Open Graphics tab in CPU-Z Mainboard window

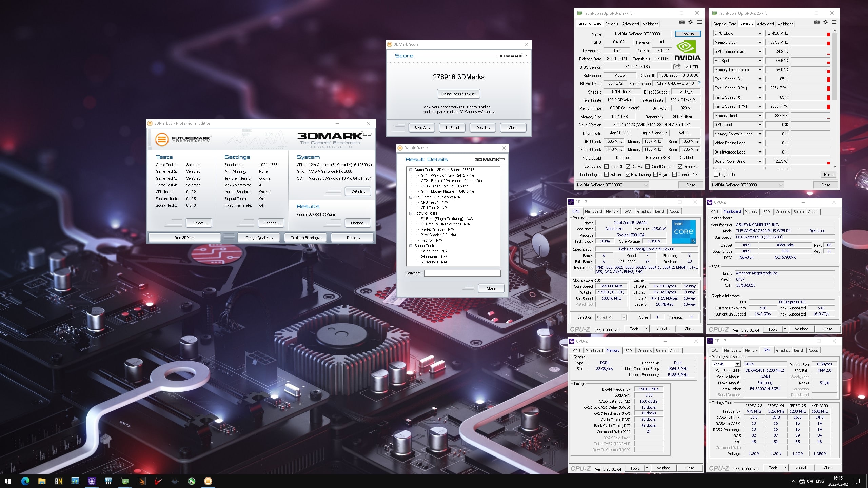point(783,212)
